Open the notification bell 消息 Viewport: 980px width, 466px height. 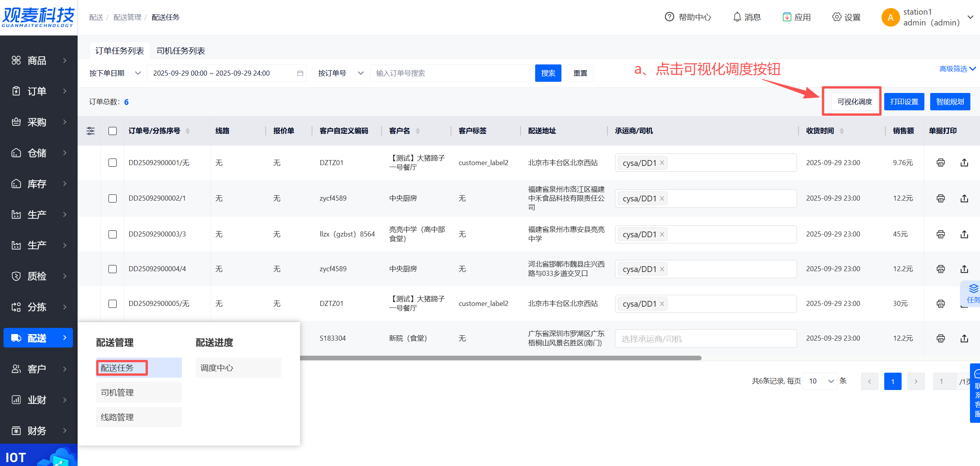(x=737, y=17)
